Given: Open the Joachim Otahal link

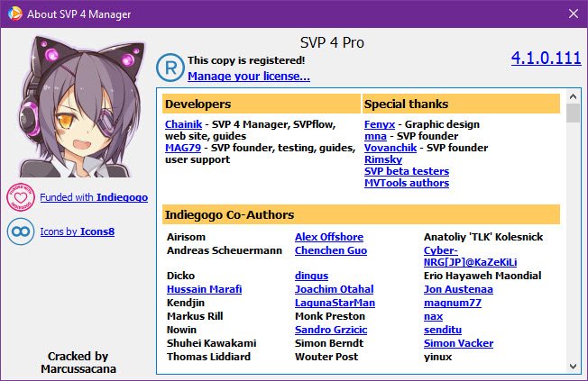Looking at the screenshot, I should tap(334, 289).
